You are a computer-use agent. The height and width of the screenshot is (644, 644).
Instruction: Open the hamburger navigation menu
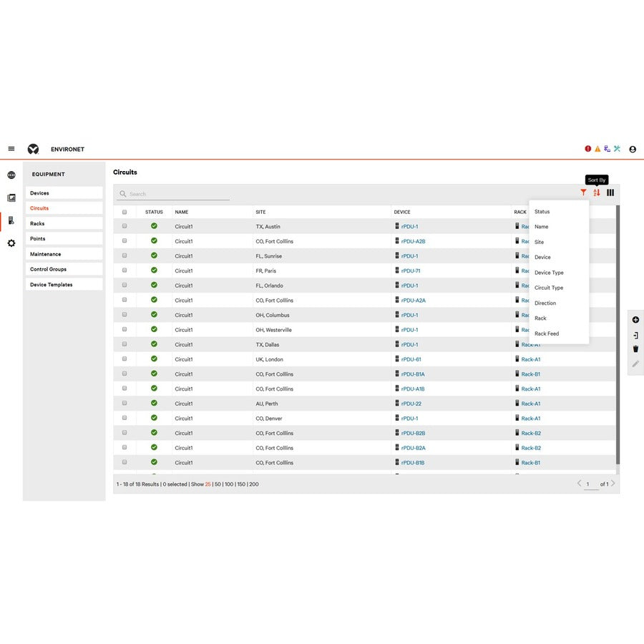[11, 148]
